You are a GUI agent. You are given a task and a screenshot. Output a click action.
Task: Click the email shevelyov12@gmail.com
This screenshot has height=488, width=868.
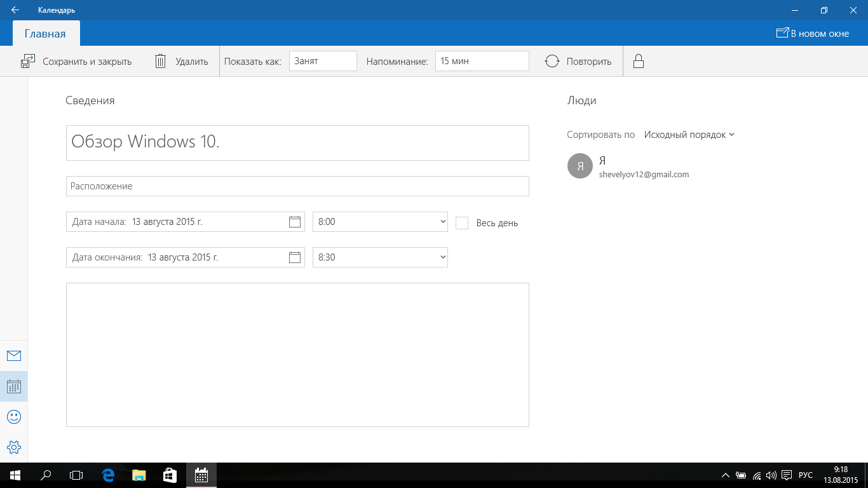pos(644,174)
